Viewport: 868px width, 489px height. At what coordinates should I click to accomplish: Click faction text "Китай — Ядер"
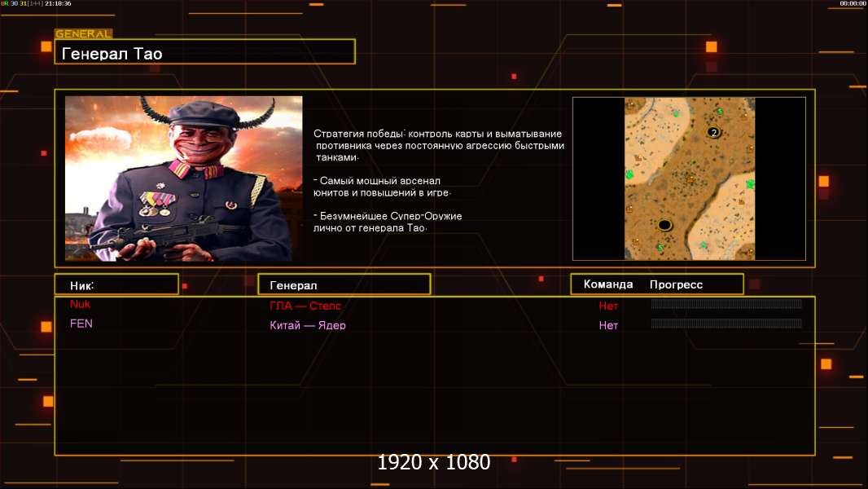[307, 325]
